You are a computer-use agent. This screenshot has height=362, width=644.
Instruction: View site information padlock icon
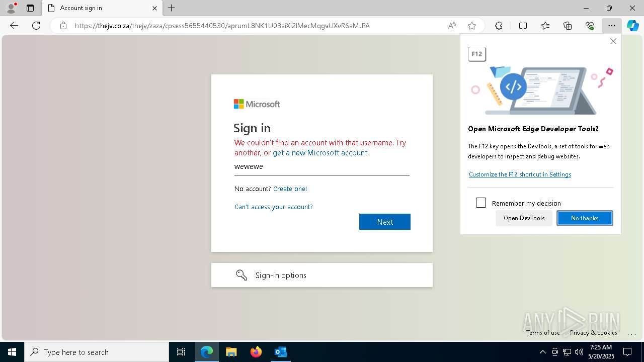[63, 26]
